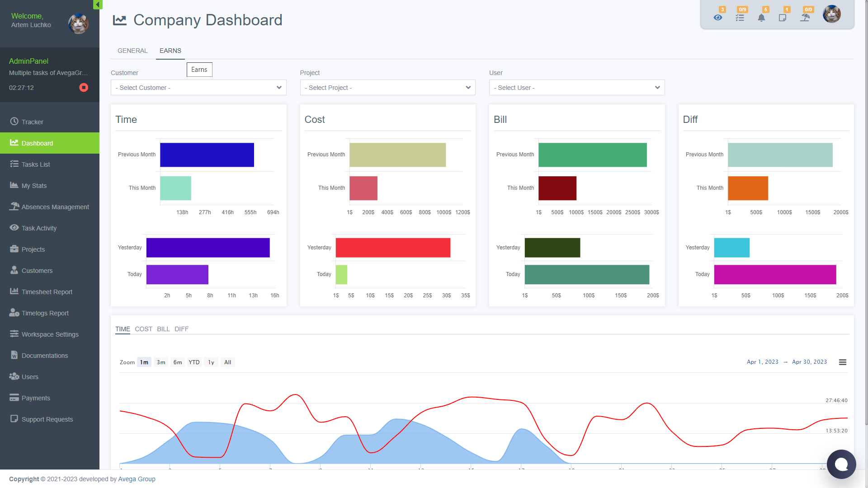Viewport: 868px width, 488px height.
Task: Open Timesheet Report in sidebar
Action: (x=47, y=292)
